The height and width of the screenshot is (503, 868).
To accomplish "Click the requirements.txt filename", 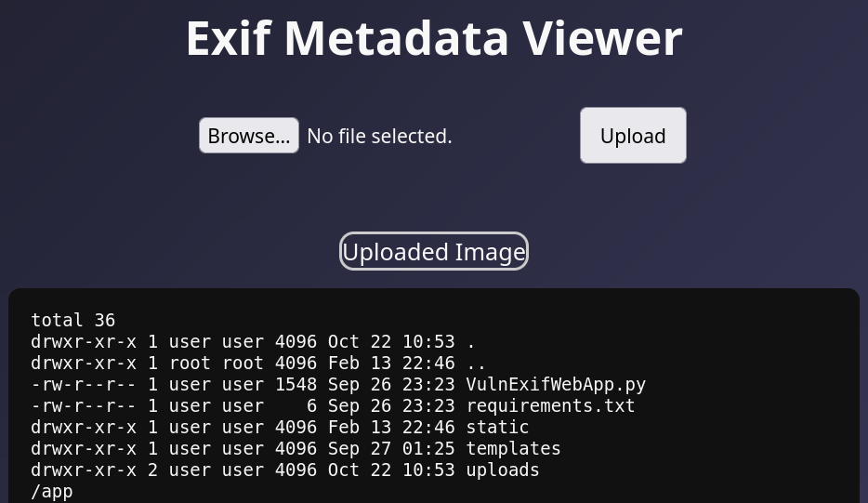I will pyautogui.click(x=550, y=406).
